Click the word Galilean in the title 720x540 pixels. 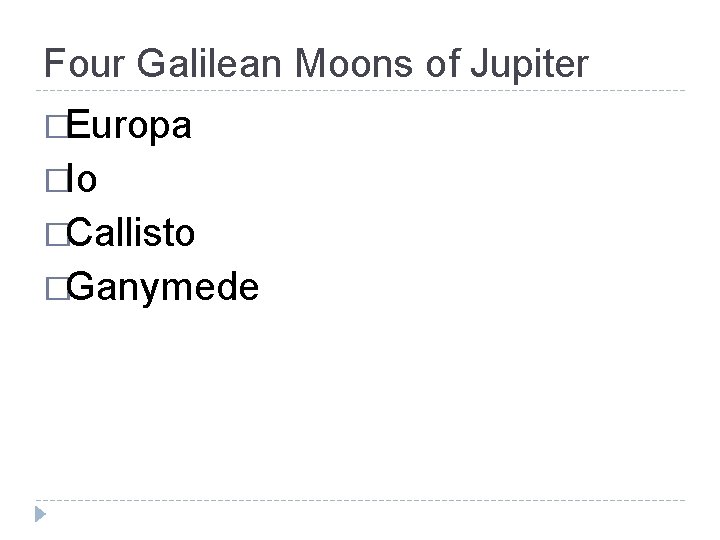click(209, 63)
